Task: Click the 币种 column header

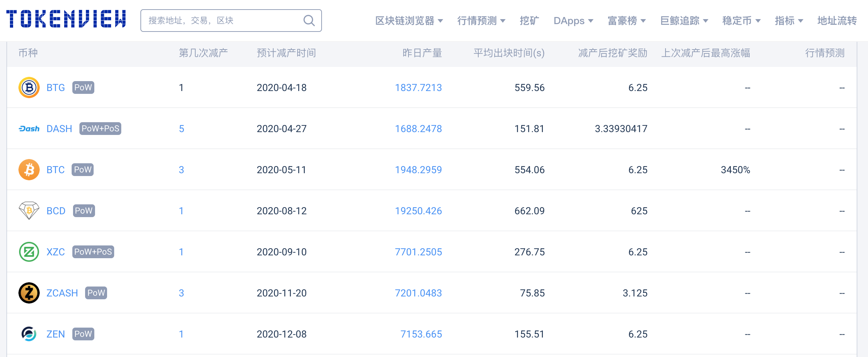Action: (28, 53)
